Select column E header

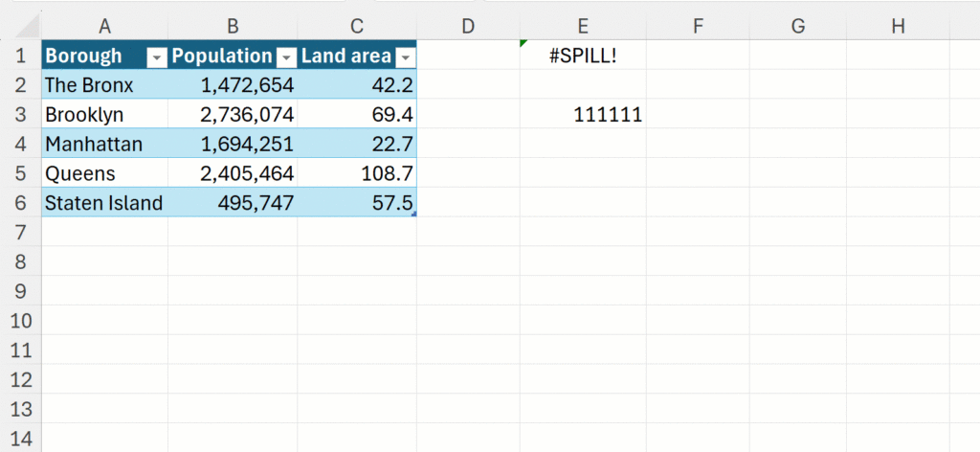(583, 26)
